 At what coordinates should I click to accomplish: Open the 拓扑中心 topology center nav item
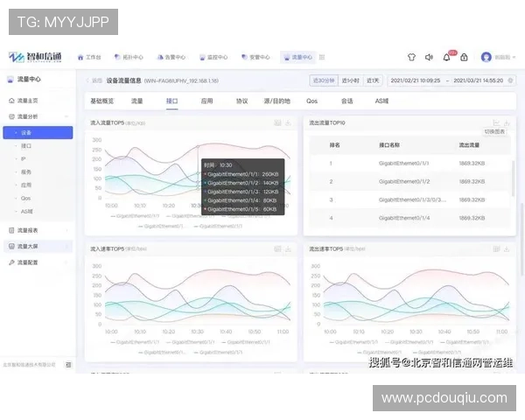pyautogui.click(x=129, y=57)
